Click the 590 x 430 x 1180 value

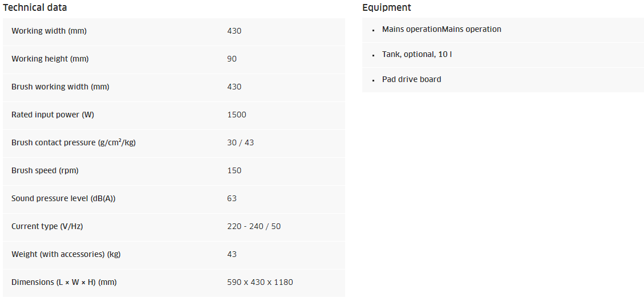pyautogui.click(x=260, y=282)
